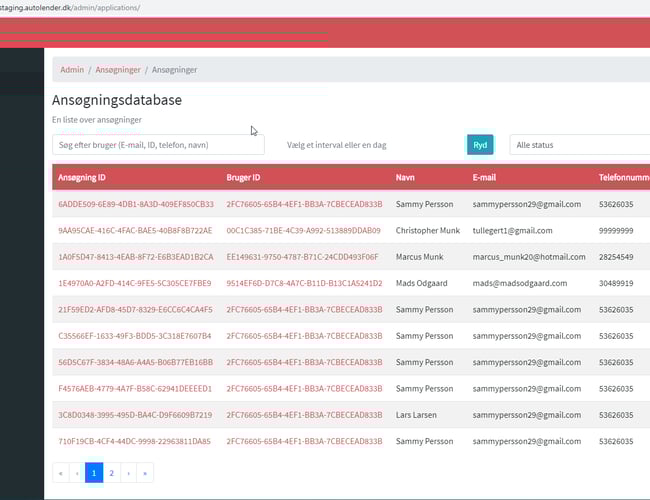Viewport: 650px width, 500px height.
Task: Open the Ansøgninger breadcrumb link
Action: coord(117,70)
